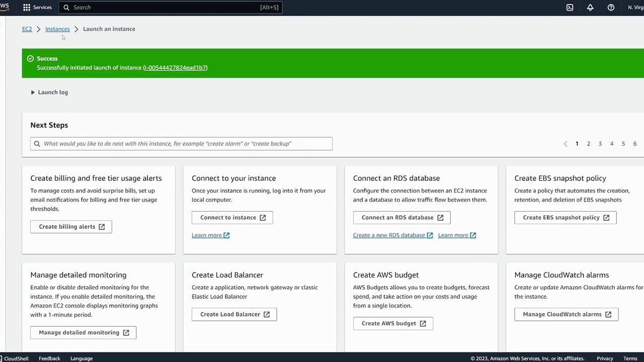Click the Connect to instance button
Viewport: 644px width, 362px height.
pyautogui.click(x=232, y=218)
